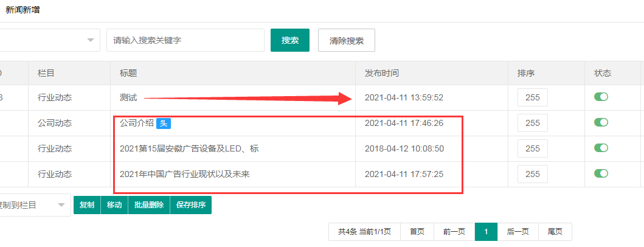Click the 共4条 当前1/1页 pagination info
Viewport: 644px width, 247px height.
364,232
